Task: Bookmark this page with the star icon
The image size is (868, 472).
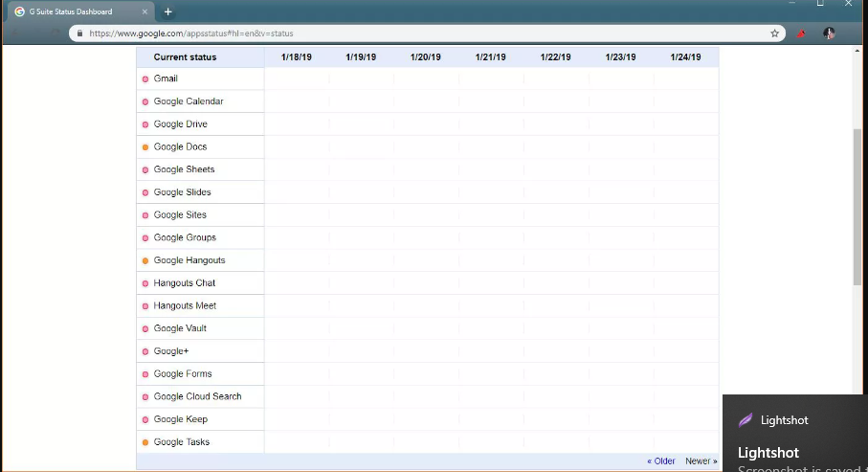Action: pyautogui.click(x=774, y=34)
